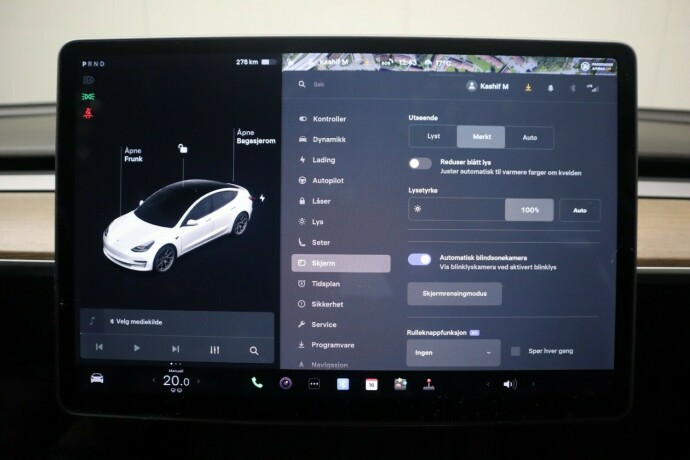Enable Auto brightness button
690x460 pixels.
tap(580, 210)
